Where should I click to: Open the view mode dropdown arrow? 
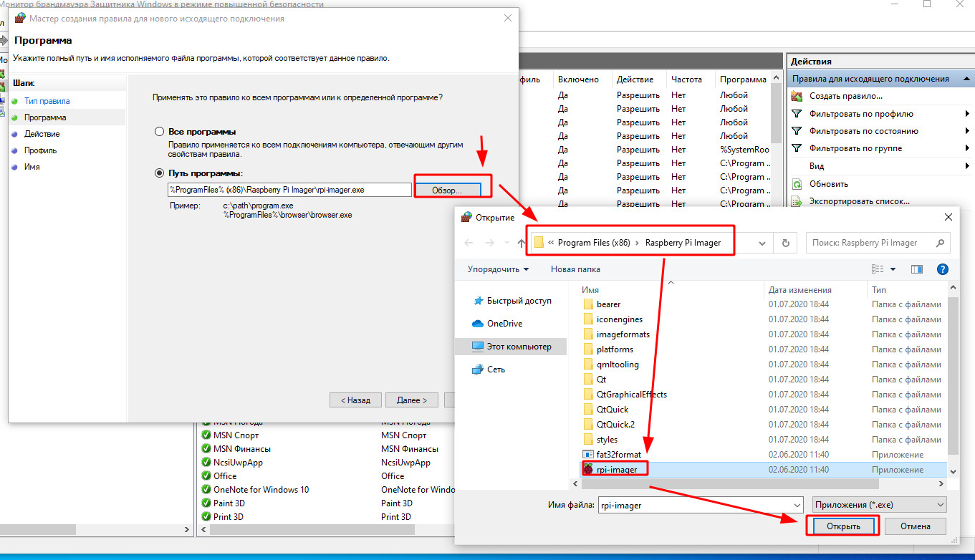pos(893,269)
